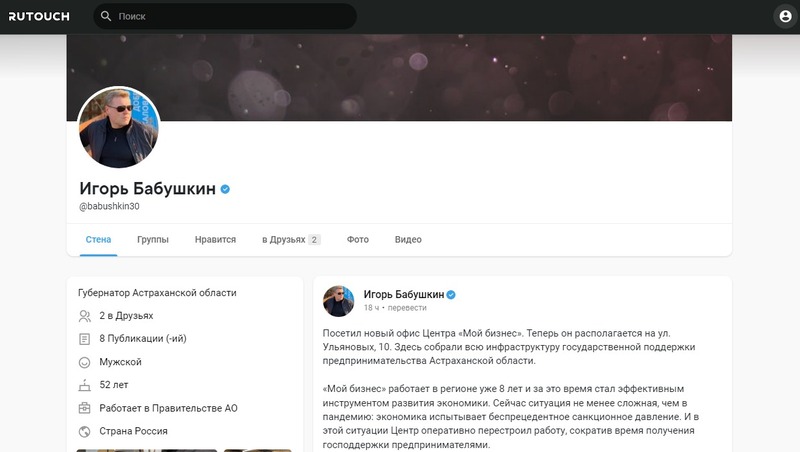800x452 pixels.
Task: Open the в Друзьях tab
Action: pos(291,240)
